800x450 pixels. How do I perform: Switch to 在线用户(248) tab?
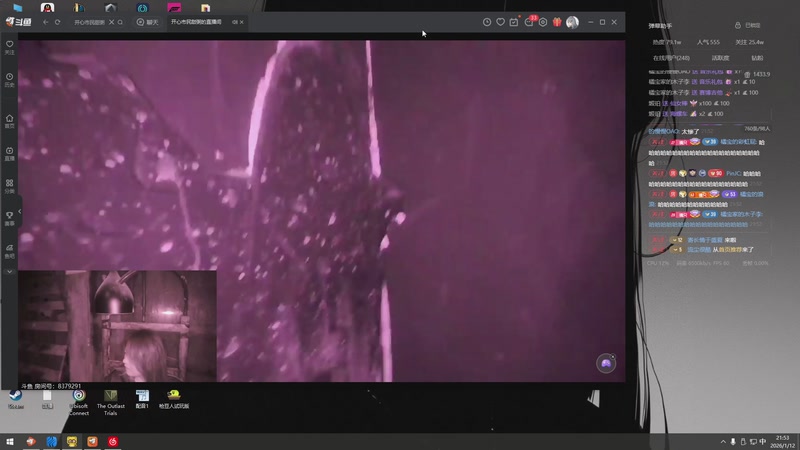[x=671, y=58]
